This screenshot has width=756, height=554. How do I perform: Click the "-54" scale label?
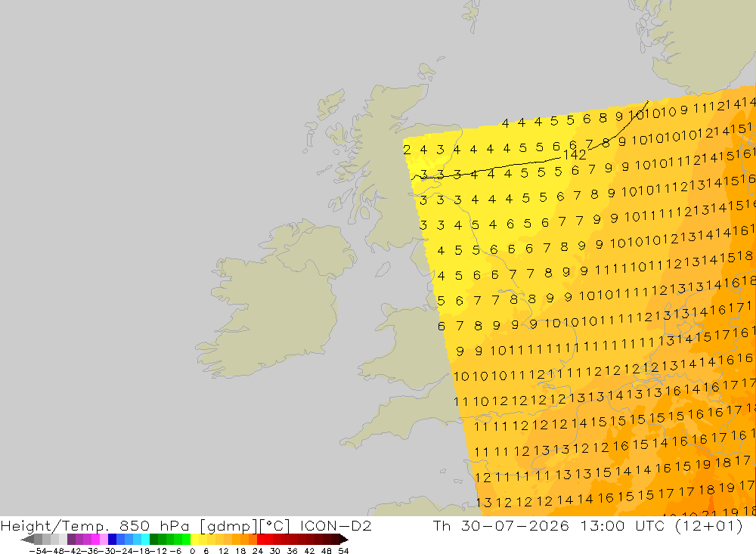[x=38, y=551]
